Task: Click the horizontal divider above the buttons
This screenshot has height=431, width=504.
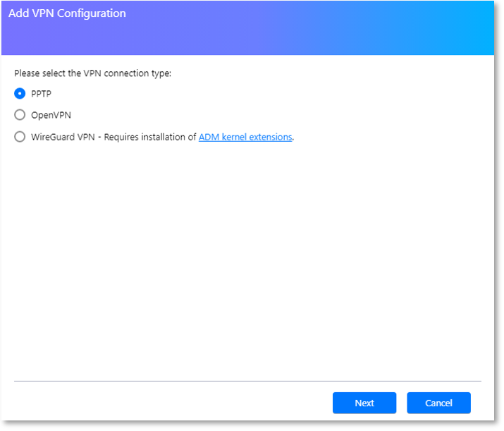Action: point(247,381)
